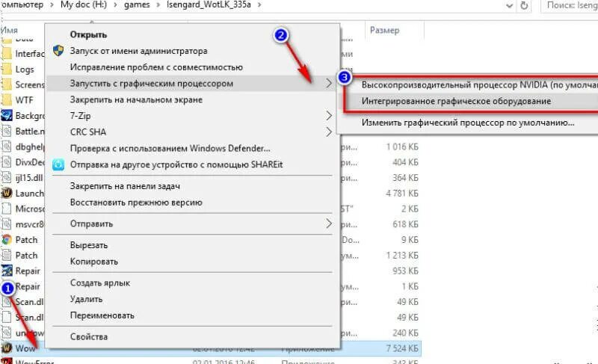Open Свойства from the context menu
This screenshot has width=598, height=364.
pyautogui.click(x=89, y=337)
